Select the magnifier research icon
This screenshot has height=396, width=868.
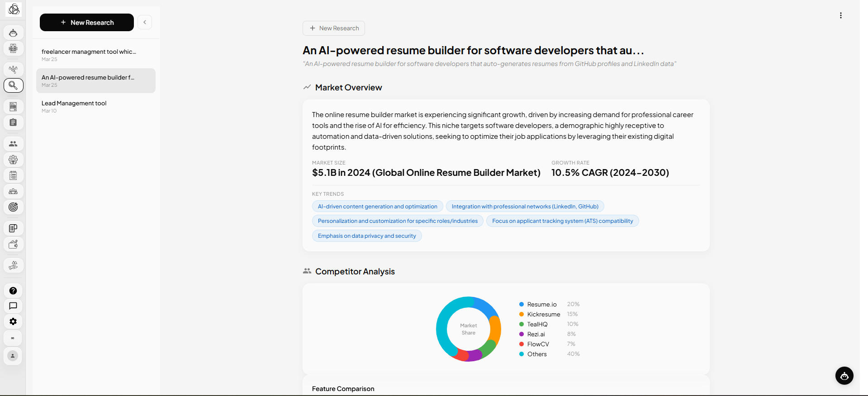[13, 85]
